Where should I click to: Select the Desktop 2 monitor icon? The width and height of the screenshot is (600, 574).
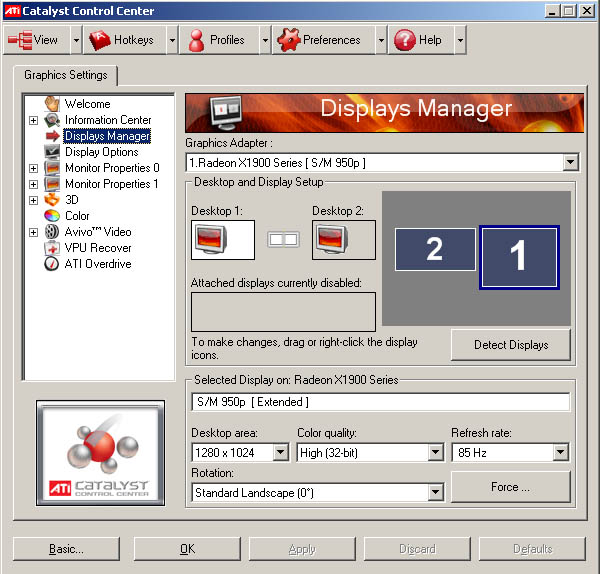[x=332, y=239]
